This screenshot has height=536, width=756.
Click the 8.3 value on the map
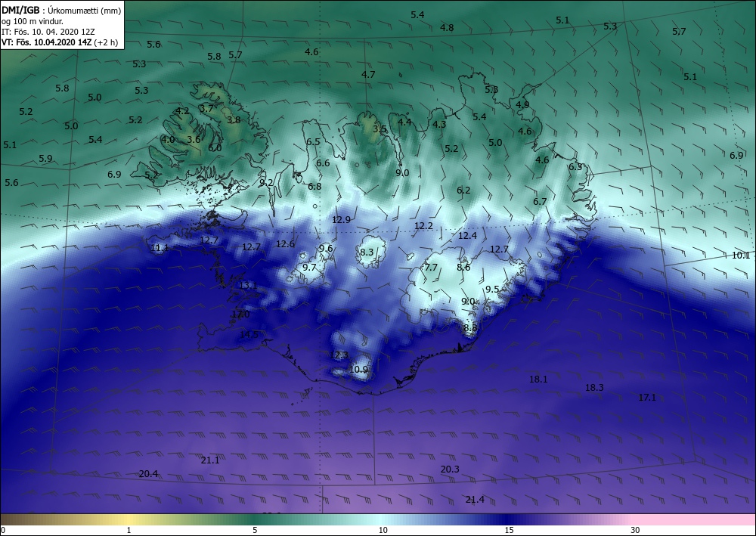(367, 252)
